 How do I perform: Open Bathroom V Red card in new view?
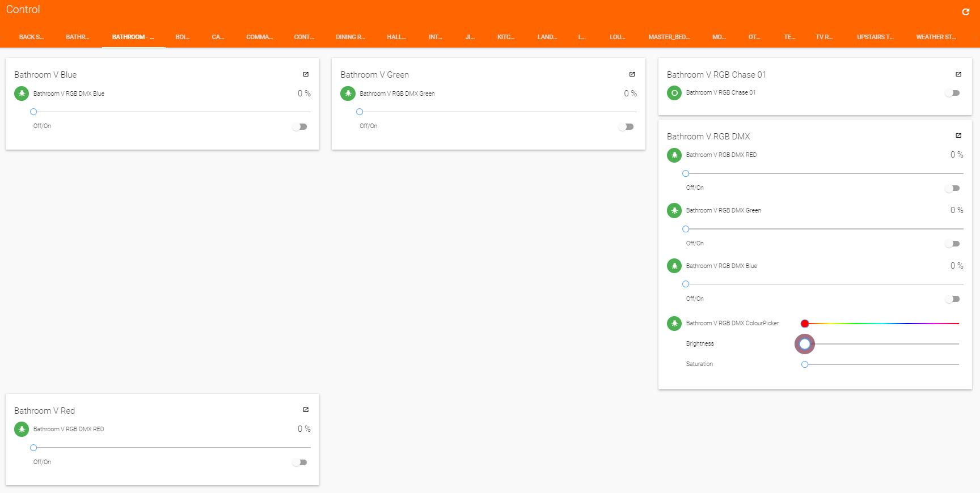(x=306, y=410)
